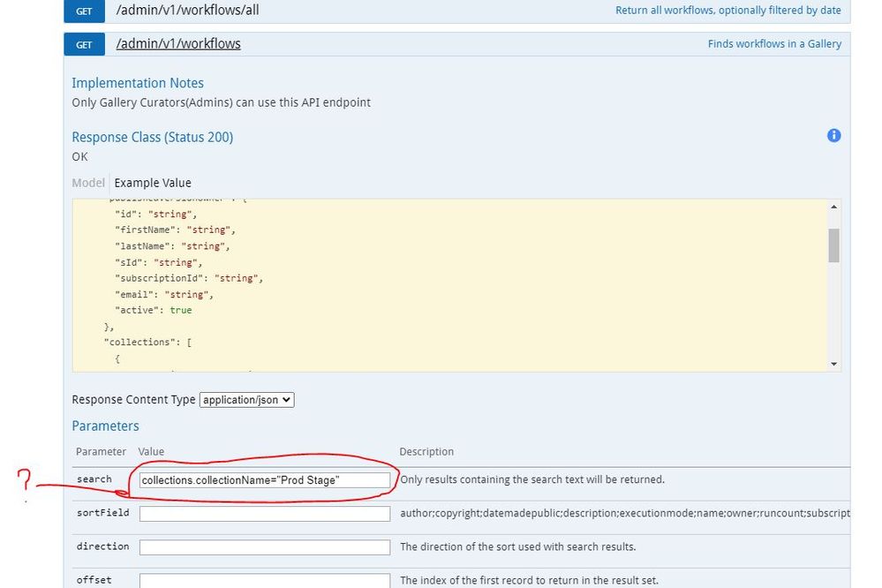Click 'Return all workflows, optionally filtered by date'
The height and width of the screenshot is (588, 882).
pos(727,10)
